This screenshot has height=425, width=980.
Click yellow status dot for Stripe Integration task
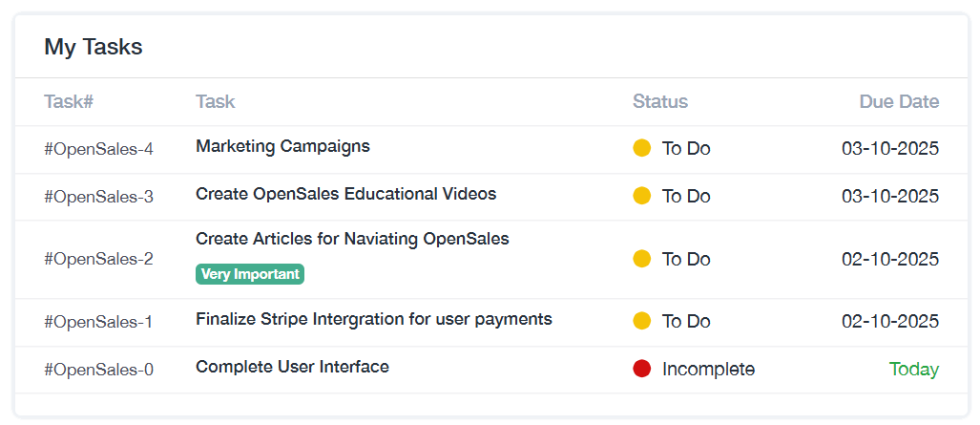642,321
